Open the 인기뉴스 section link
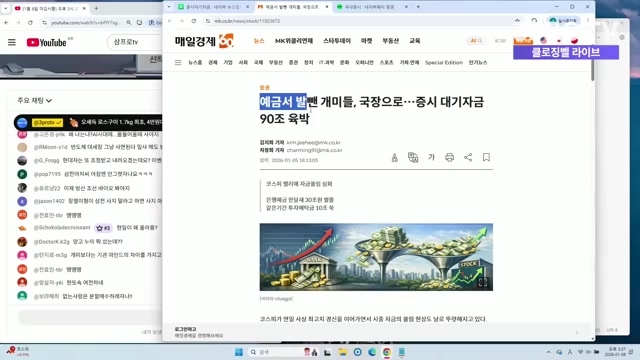Viewport: 640px width, 360px height. (x=478, y=62)
